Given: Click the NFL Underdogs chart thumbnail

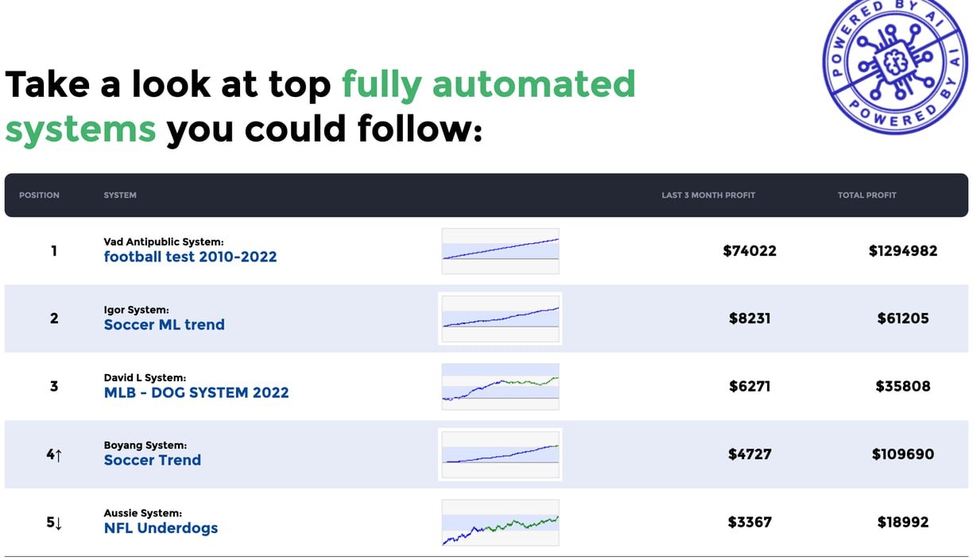Looking at the screenshot, I should [500, 523].
